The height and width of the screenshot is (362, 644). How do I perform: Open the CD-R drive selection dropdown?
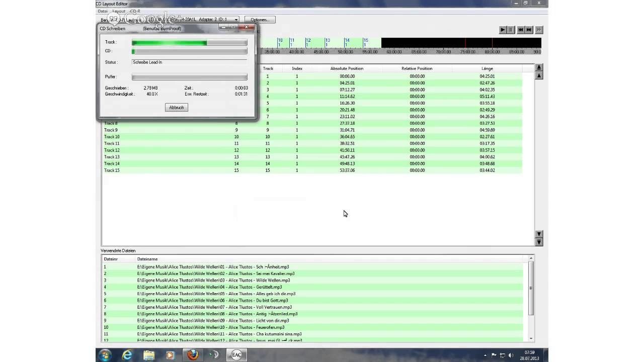236,20
